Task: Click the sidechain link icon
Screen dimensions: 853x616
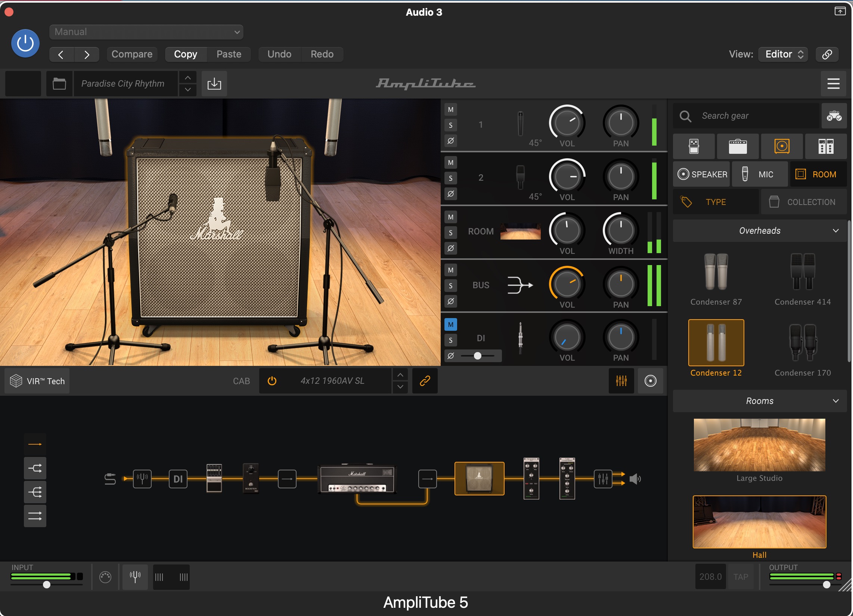Action: [x=827, y=55]
